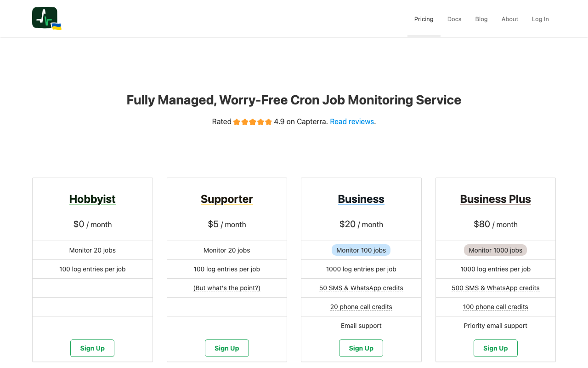Follow the Read reviews link
Viewport: 588px width, 368px height.
[x=352, y=121]
